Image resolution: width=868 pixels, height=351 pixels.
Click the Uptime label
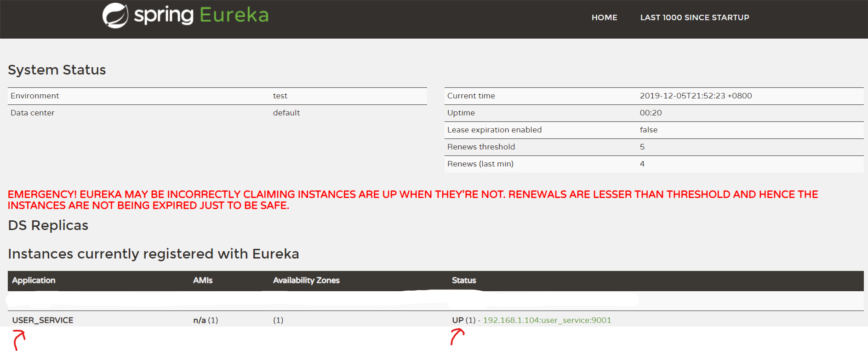coord(461,113)
